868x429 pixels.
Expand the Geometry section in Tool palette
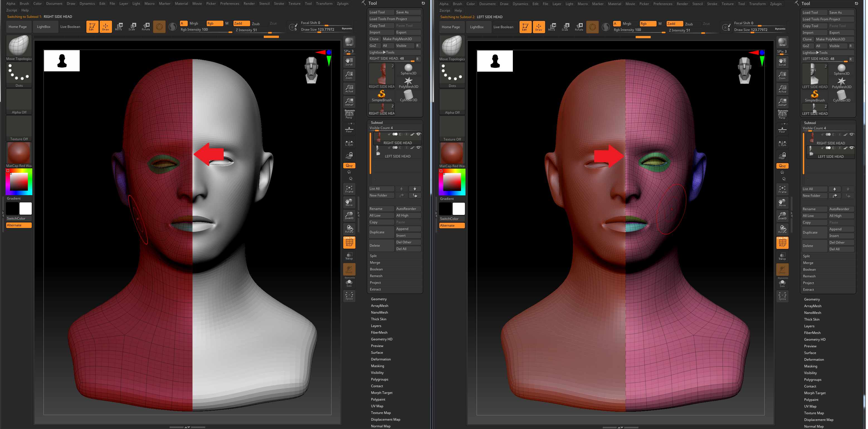pos(379,299)
